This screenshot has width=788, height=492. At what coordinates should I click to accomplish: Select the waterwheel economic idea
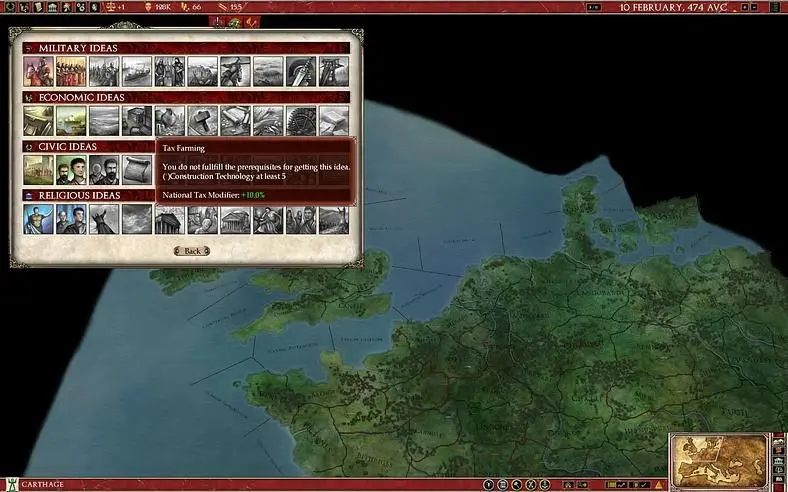click(301, 121)
